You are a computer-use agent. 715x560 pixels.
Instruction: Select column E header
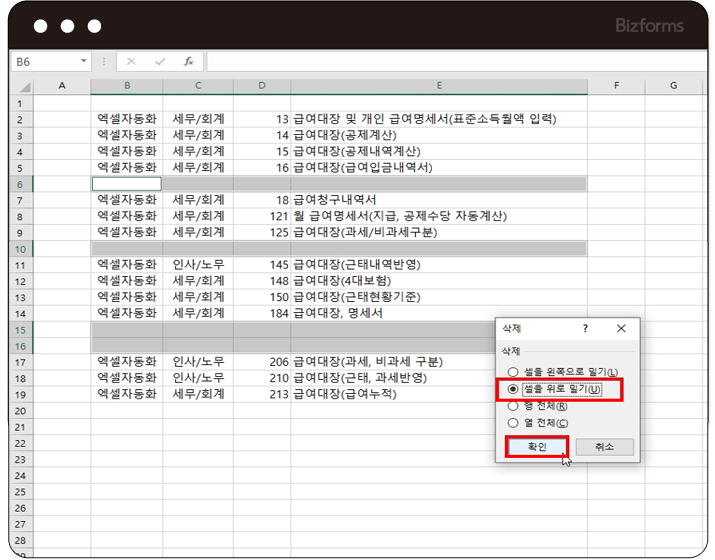[x=439, y=86]
